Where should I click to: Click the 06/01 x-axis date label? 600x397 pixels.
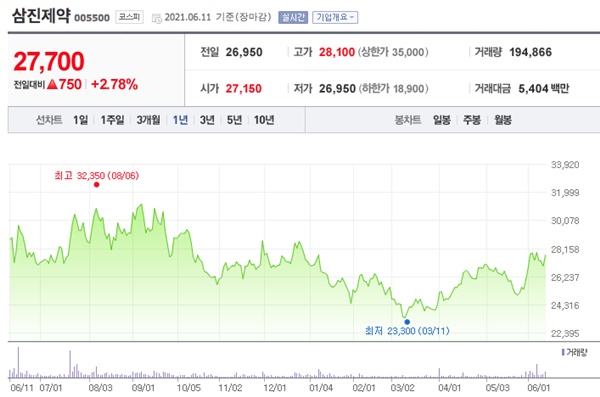click(x=538, y=388)
